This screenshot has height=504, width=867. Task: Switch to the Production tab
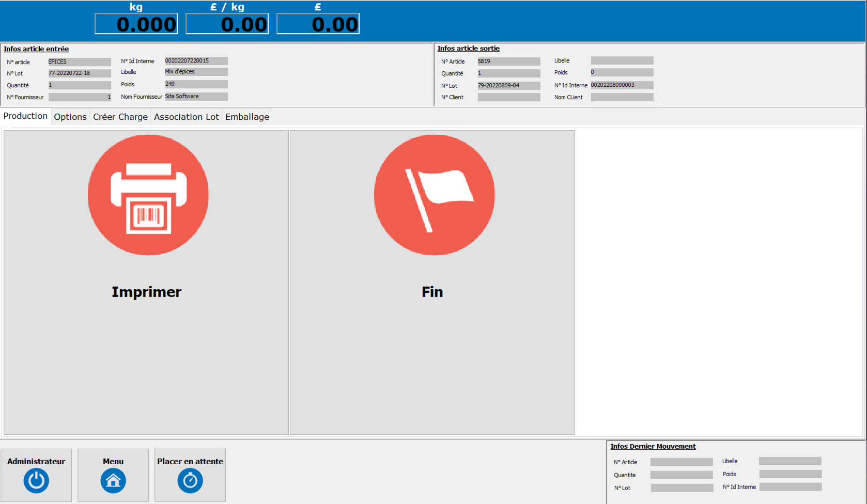tap(25, 116)
